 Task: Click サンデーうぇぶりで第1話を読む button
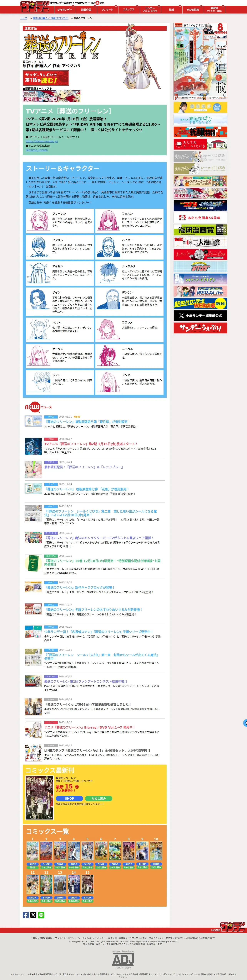coord(46,78)
